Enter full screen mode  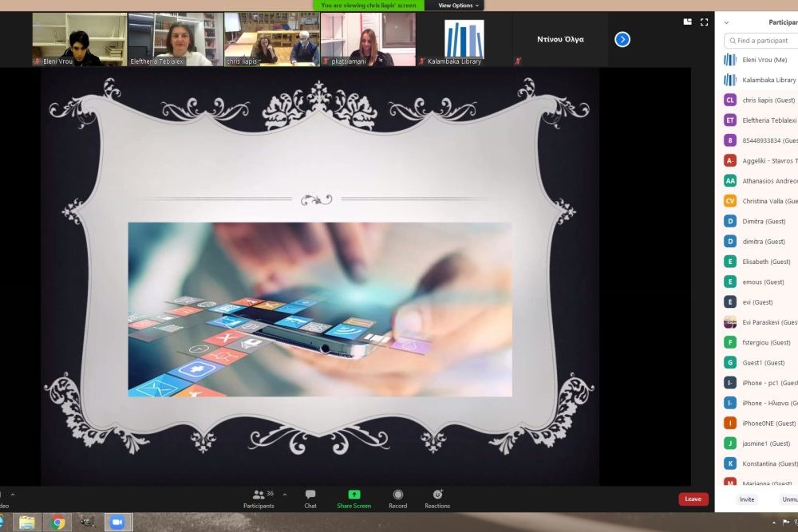click(704, 22)
